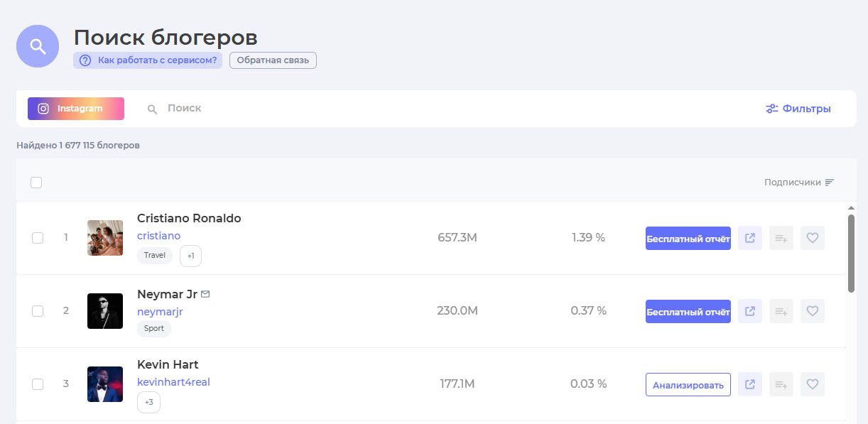This screenshot has width=868, height=424.
Task: Click the magnifier icon in the search bar
Action: (x=152, y=109)
